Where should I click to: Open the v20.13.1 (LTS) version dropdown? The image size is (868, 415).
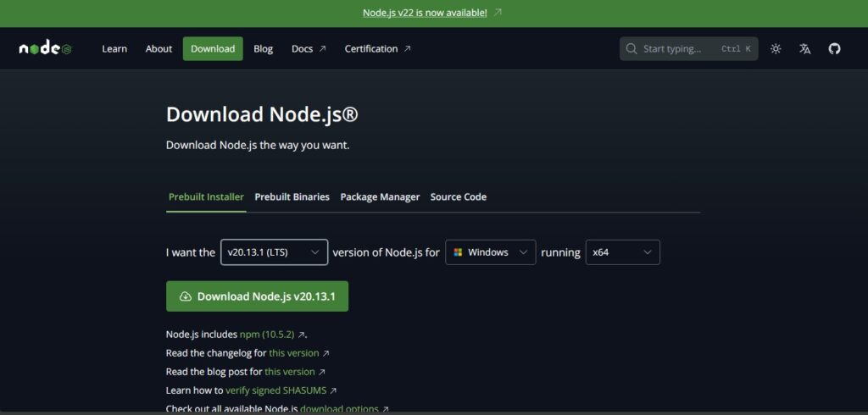pos(274,252)
